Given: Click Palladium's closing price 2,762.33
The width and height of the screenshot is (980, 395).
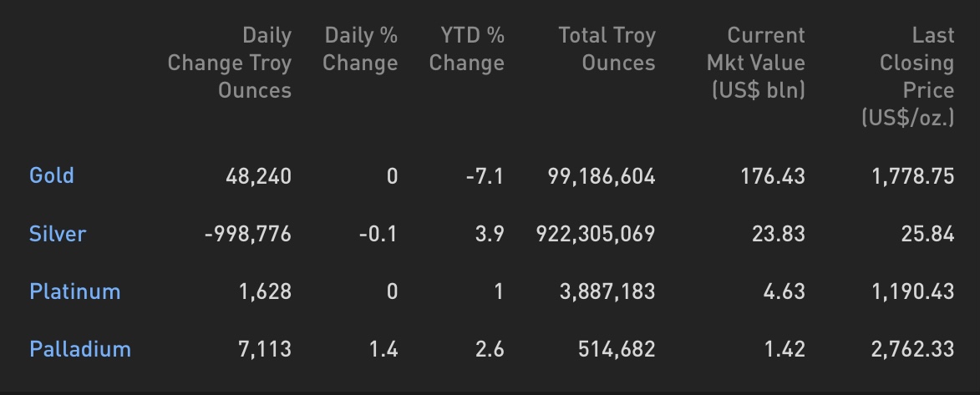Looking at the screenshot, I should 912,349.
